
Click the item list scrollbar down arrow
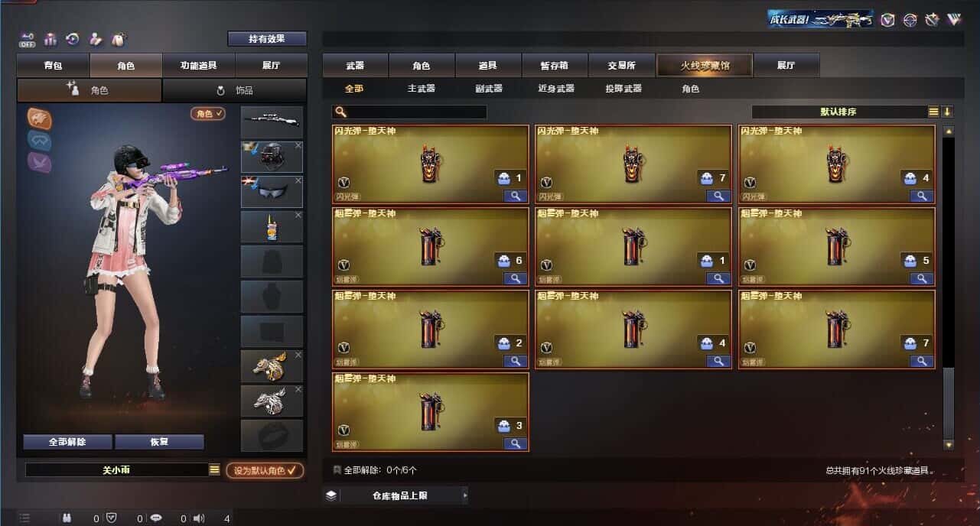point(949,444)
